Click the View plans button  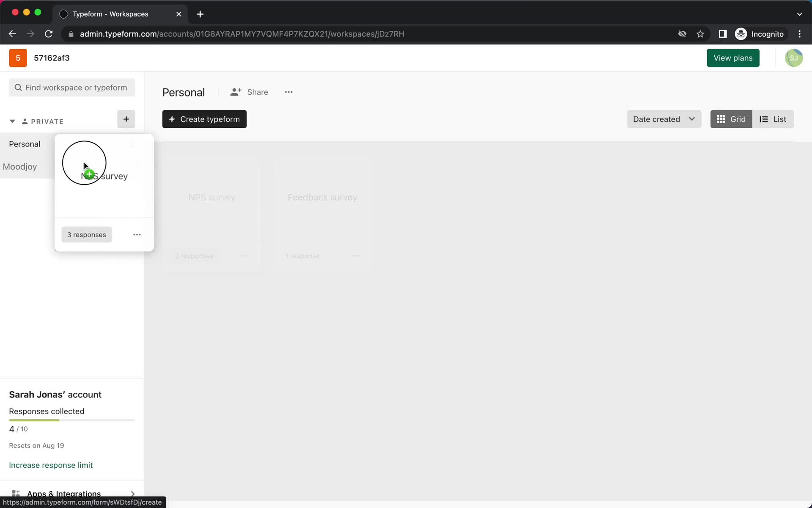[x=733, y=58]
